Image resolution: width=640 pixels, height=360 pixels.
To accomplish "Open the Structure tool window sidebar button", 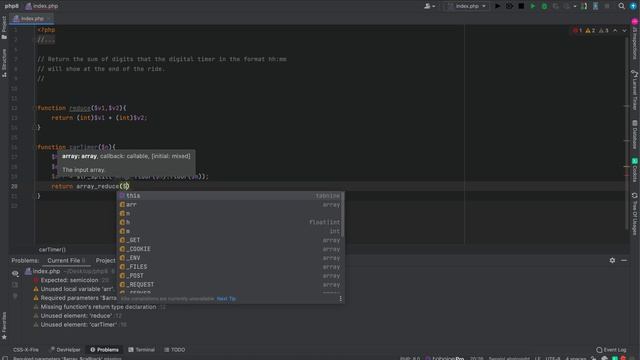I will pos(4,62).
